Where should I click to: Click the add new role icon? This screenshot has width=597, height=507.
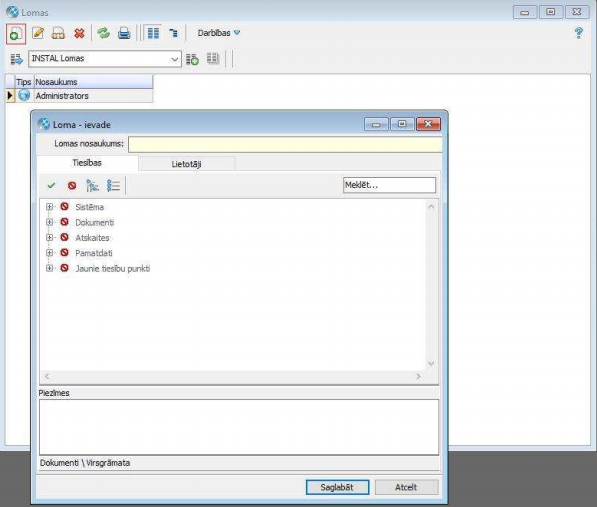pos(16,33)
